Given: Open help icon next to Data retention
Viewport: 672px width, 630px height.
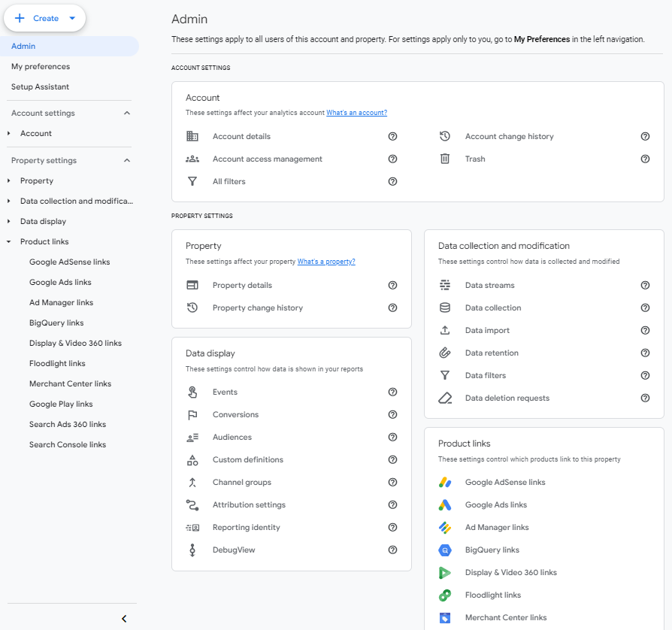Looking at the screenshot, I should 645,353.
